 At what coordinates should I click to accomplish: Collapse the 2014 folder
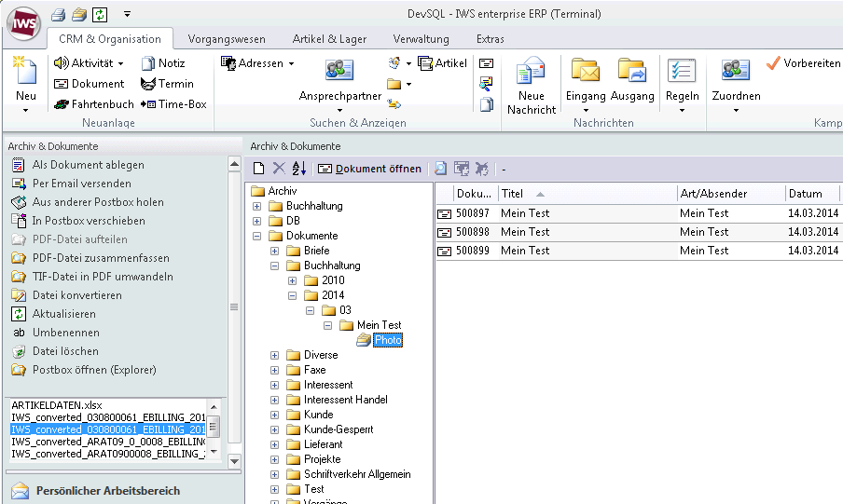tap(293, 295)
